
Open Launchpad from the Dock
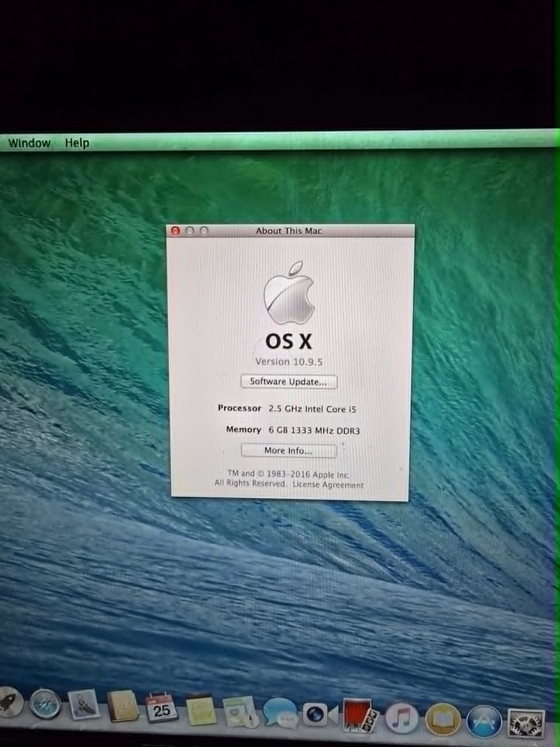click(9, 703)
